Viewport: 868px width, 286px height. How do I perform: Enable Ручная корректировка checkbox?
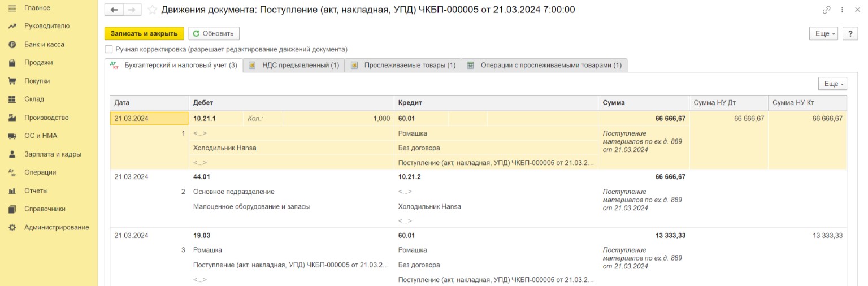[x=108, y=50]
